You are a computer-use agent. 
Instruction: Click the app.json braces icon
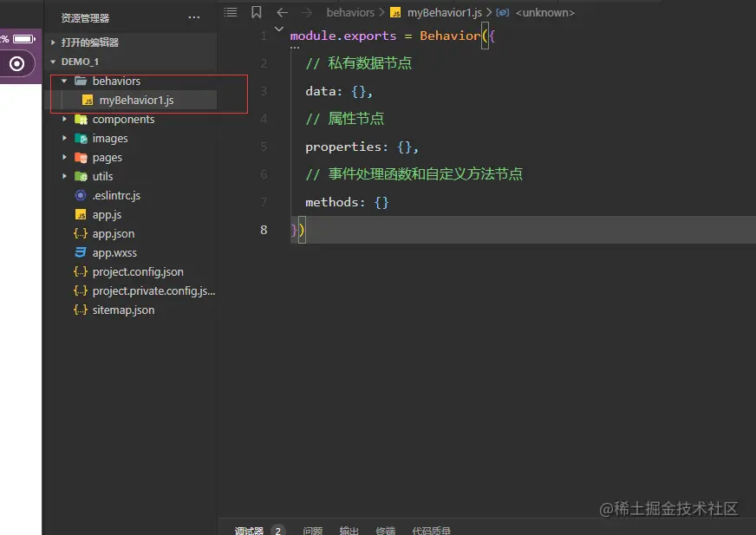[x=81, y=233]
